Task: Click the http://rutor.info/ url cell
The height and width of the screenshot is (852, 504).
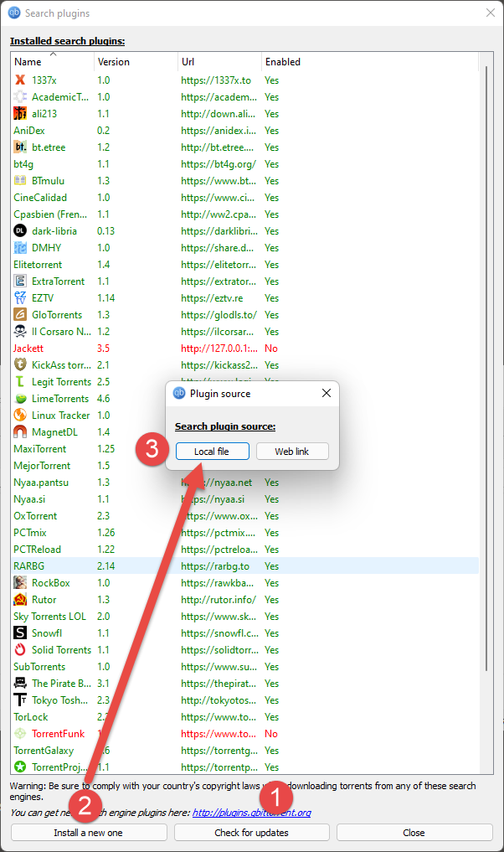Action: [219, 599]
